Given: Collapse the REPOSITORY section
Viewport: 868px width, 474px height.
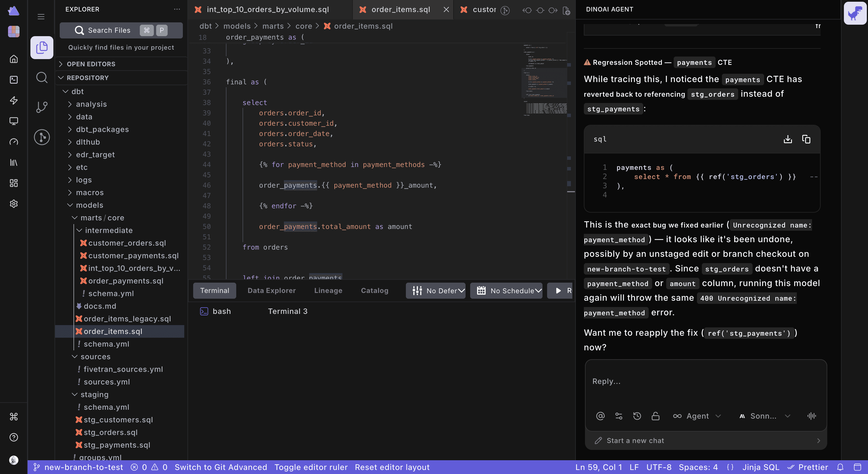Looking at the screenshot, I should pyautogui.click(x=121, y=78).
